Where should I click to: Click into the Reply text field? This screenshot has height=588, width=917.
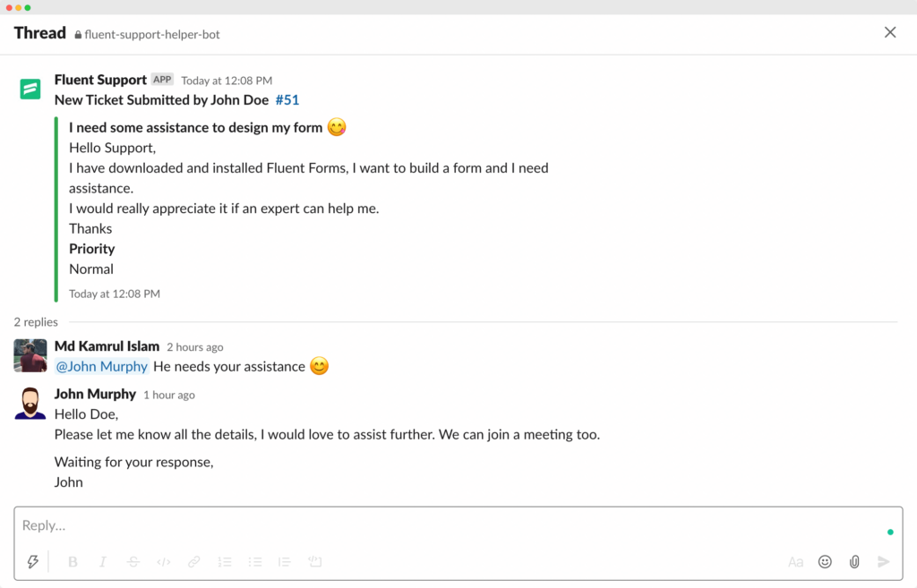tap(458, 525)
